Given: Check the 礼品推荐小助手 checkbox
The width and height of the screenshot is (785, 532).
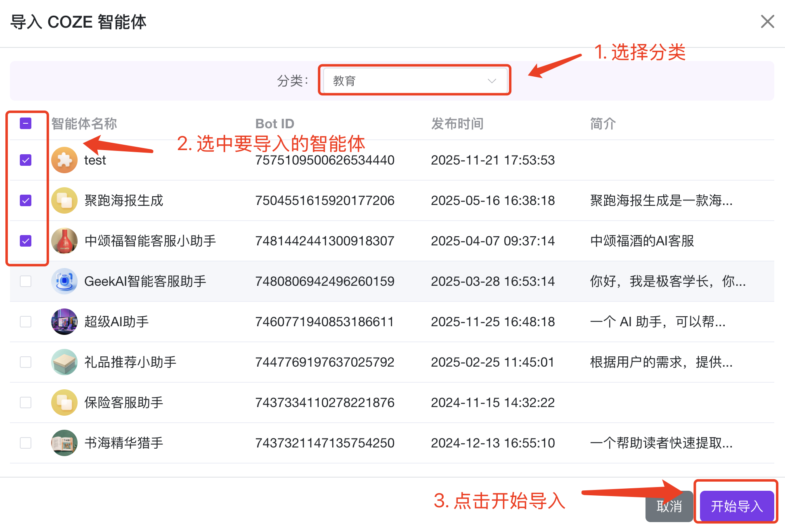Looking at the screenshot, I should [26, 362].
